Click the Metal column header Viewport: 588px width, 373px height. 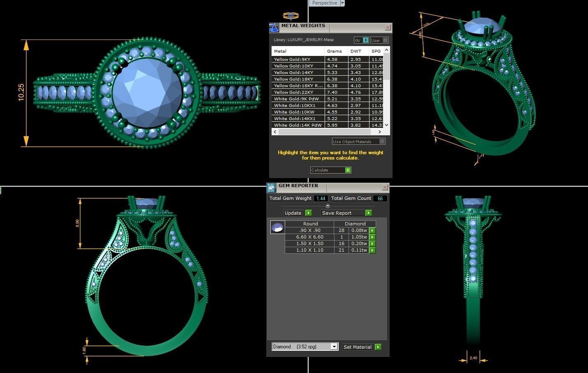coord(298,51)
